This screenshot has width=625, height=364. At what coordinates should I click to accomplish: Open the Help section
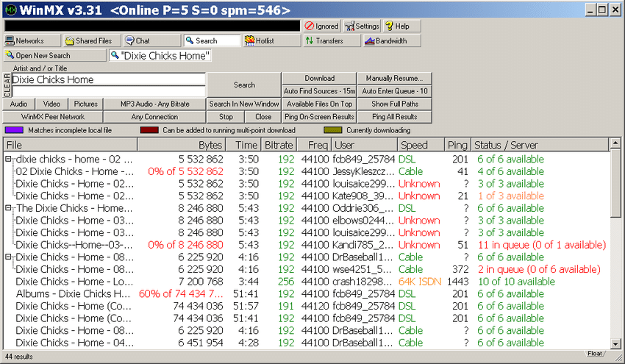(401, 26)
